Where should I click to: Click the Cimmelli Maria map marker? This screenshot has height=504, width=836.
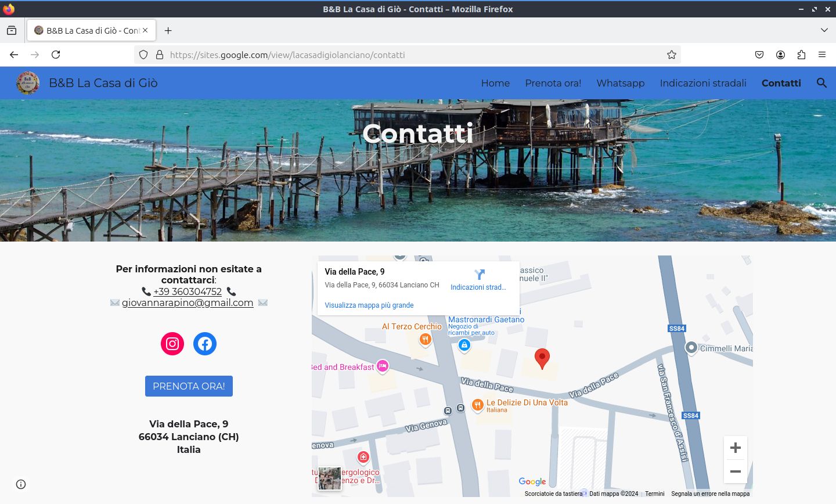click(691, 348)
